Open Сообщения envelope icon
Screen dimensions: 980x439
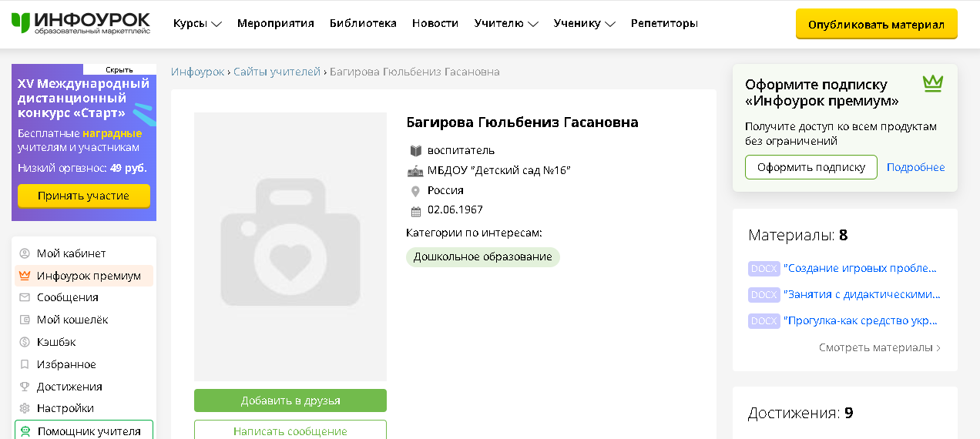25,297
